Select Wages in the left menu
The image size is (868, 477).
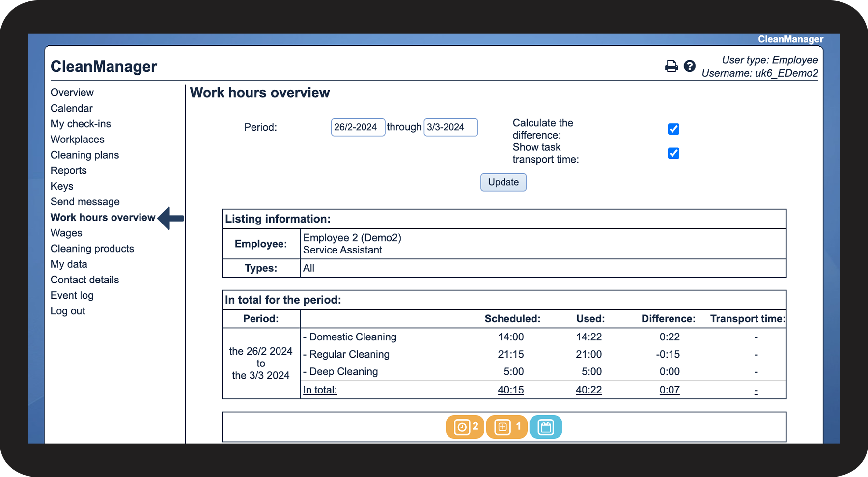pos(66,233)
